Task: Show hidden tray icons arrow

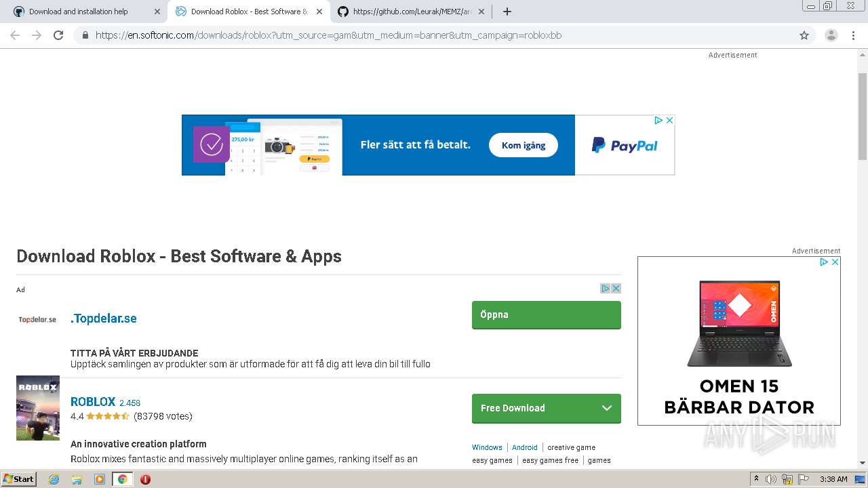Action: pyautogui.click(x=756, y=479)
